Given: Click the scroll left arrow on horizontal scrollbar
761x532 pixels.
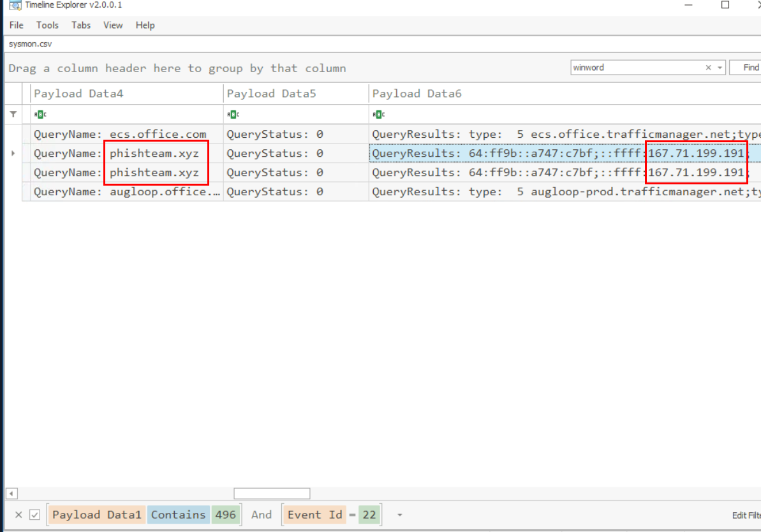Looking at the screenshot, I should pyautogui.click(x=11, y=494).
